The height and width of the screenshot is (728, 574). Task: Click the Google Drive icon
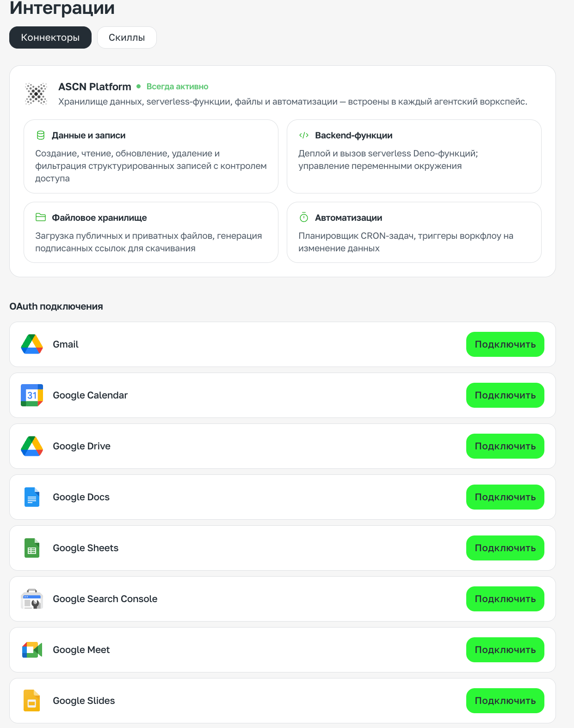32,446
